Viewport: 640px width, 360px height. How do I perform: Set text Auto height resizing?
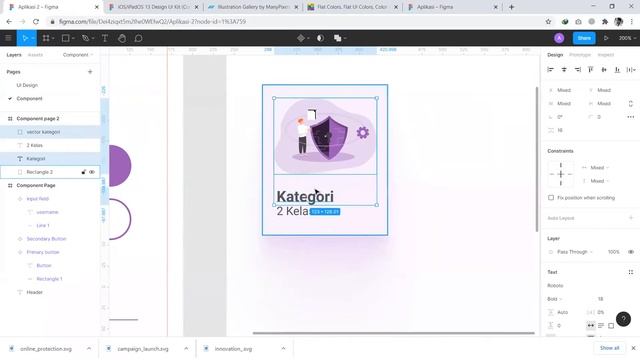click(x=601, y=325)
